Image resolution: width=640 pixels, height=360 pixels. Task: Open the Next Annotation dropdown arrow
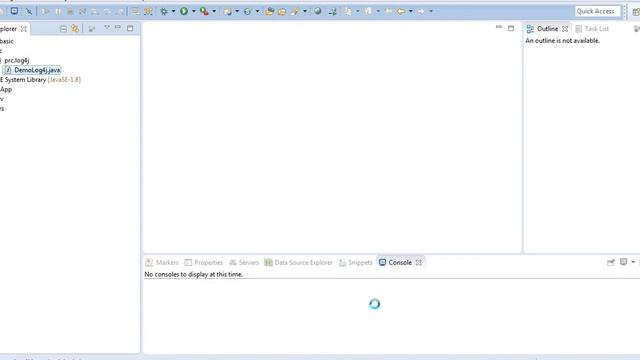click(x=358, y=11)
